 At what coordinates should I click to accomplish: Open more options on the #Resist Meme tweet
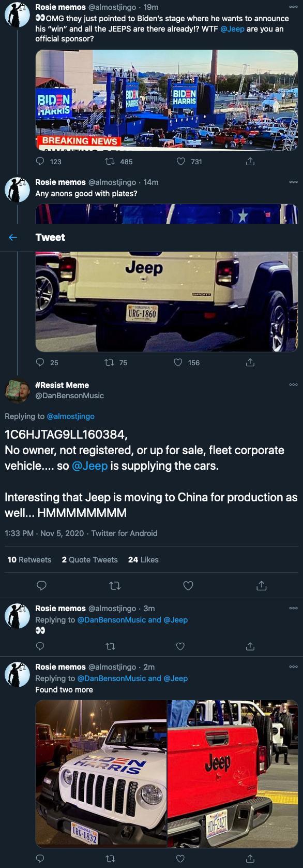point(294,385)
